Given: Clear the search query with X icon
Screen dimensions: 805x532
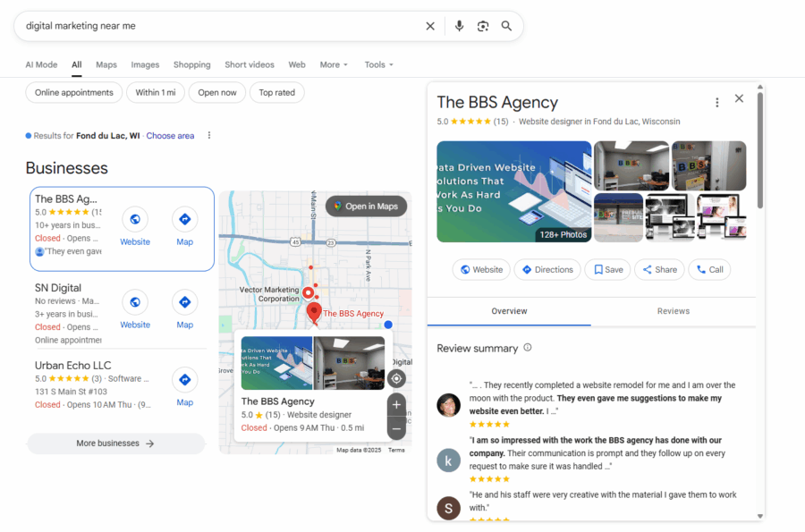Looking at the screenshot, I should tap(430, 26).
